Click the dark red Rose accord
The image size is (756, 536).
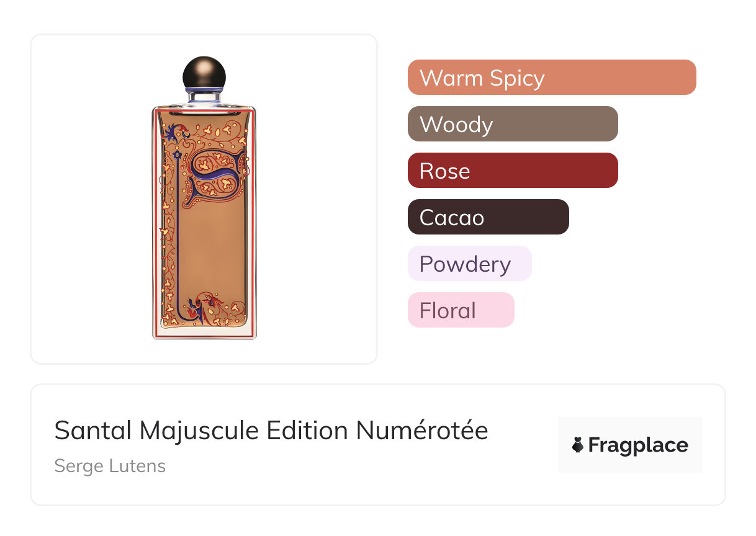tap(513, 171)
